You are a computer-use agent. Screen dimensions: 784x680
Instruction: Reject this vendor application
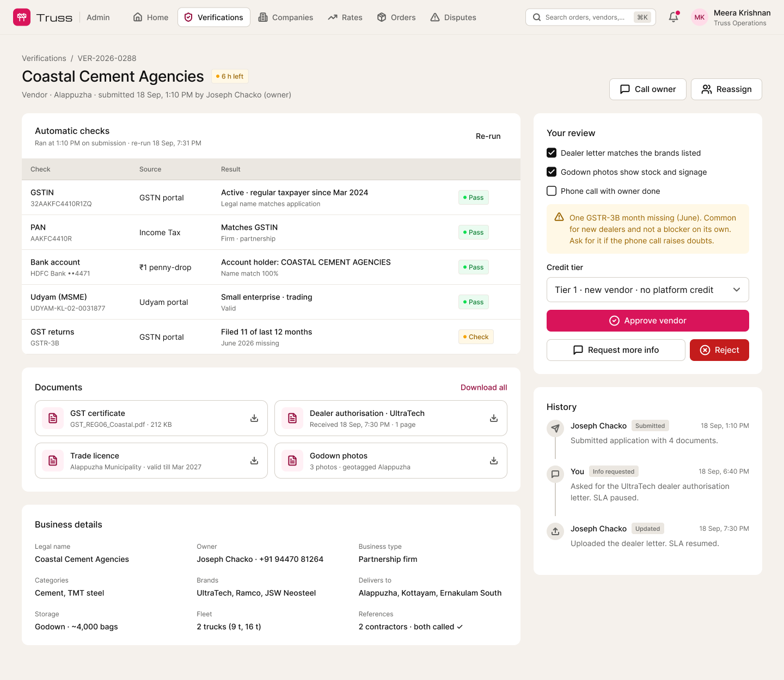coord(719,350)
